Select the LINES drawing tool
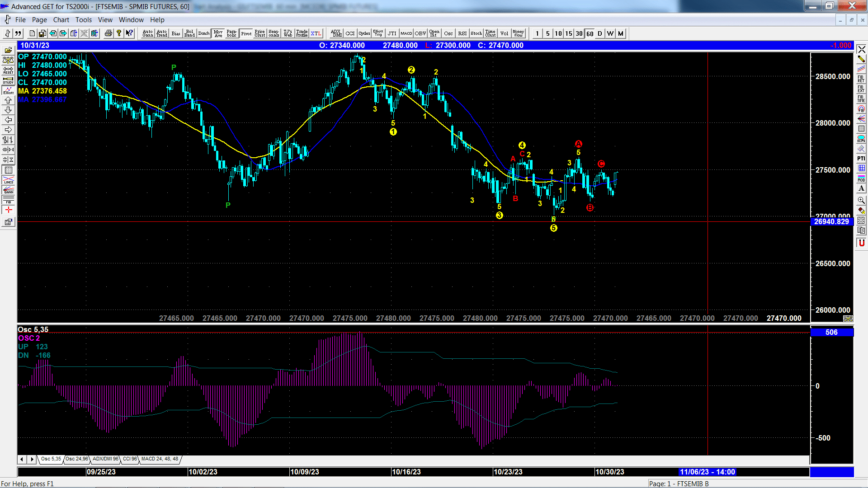This screenshot has height=488, width=868. 8,180
